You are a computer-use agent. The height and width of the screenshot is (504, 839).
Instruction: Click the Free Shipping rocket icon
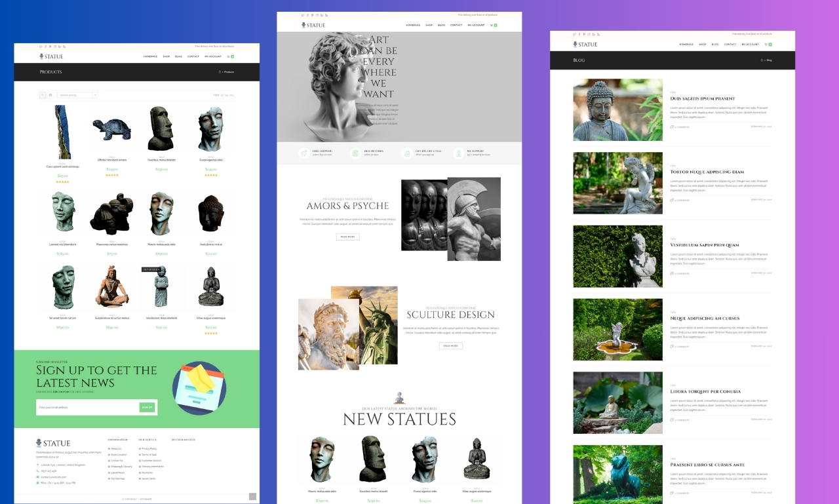tap(304, 153)
